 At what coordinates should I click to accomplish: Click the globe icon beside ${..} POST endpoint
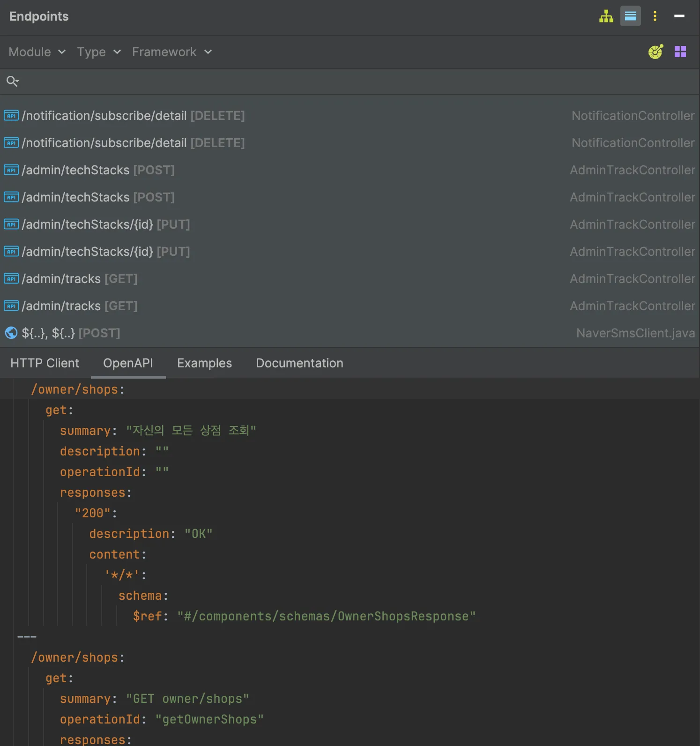[x=11, y=333]
